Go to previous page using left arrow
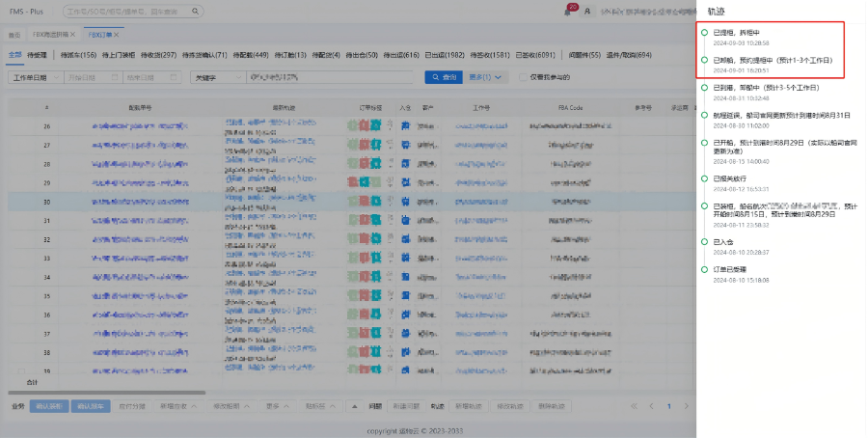Image resolution: width=868 pixels, height=438 pixels. coord(652,406)
